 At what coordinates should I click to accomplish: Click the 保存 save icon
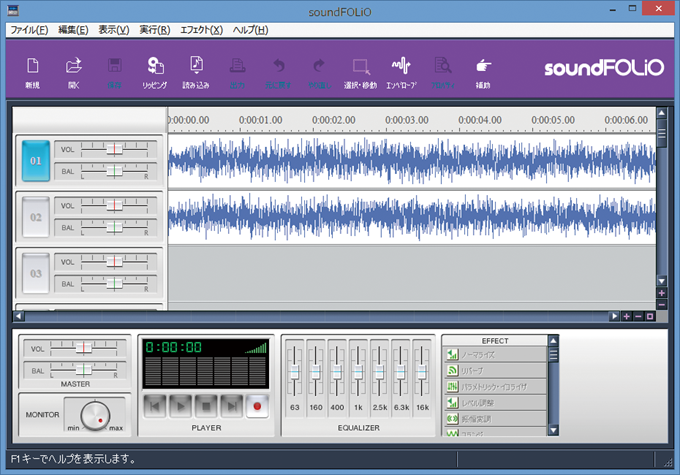click(114, 72)
